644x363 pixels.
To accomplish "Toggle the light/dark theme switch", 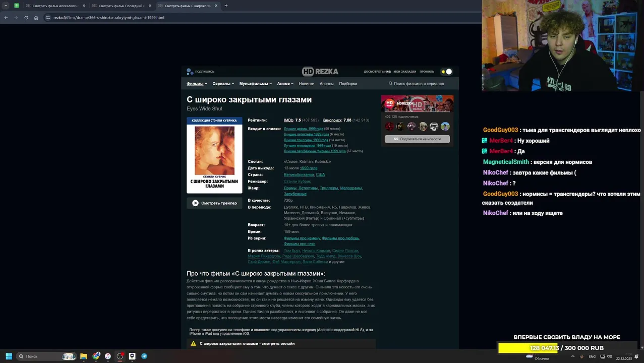I will (446, 72).
